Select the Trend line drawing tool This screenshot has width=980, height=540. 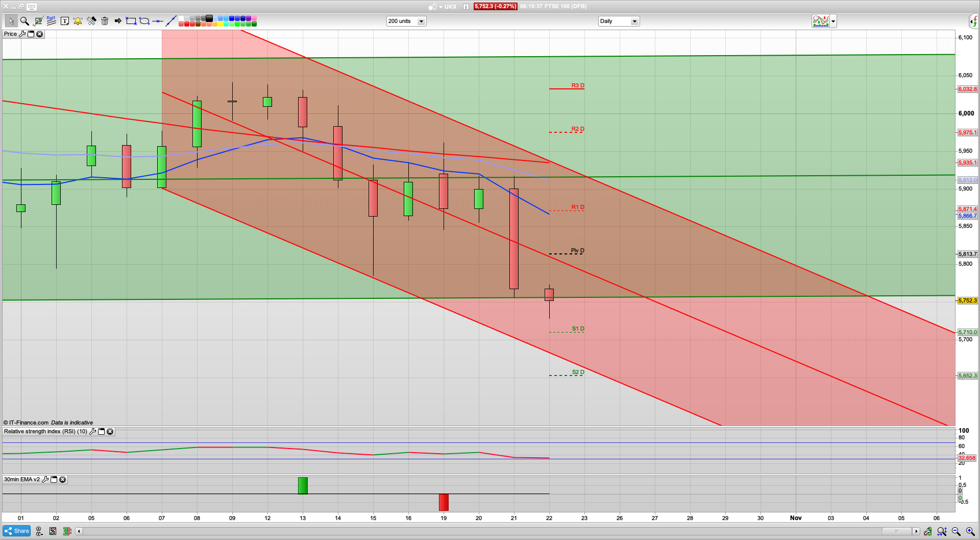pyautogui.click(x=171, y=21)
